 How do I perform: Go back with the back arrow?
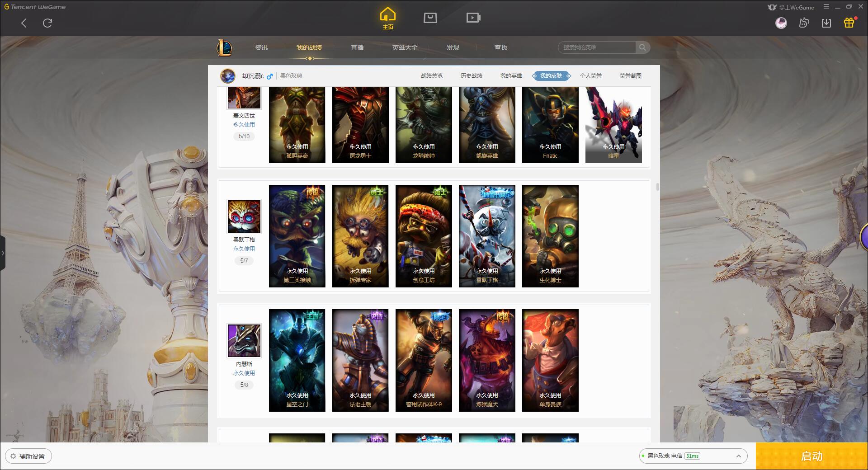[24, 23]
